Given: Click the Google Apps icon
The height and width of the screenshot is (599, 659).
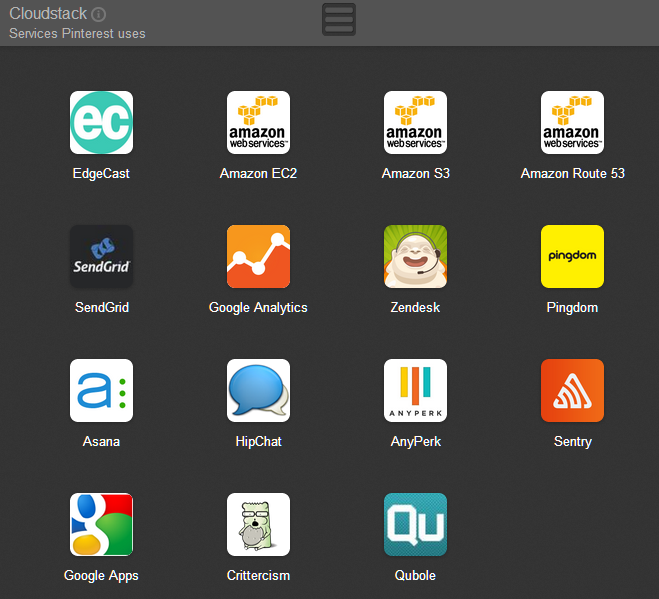Looking at the screenshot, I should [101, 525].
